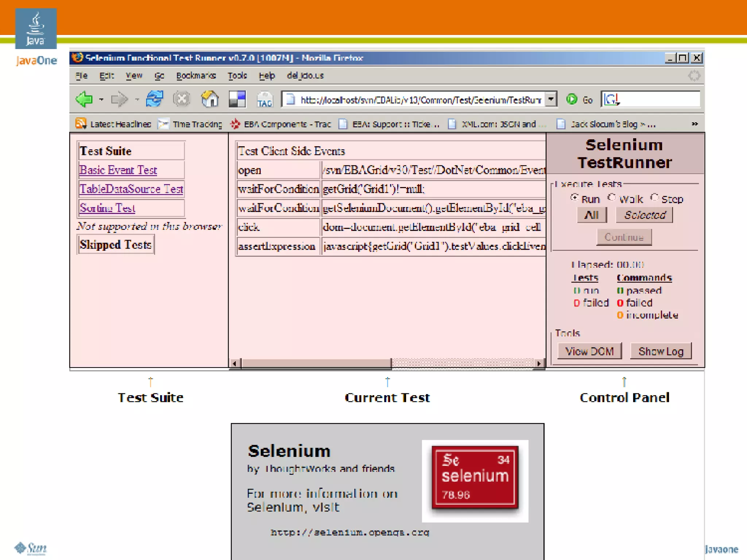This screenshot has width=747, height=560.
Task: Click the Selenium Se 34 element logo
Action: tap(475, 478)
